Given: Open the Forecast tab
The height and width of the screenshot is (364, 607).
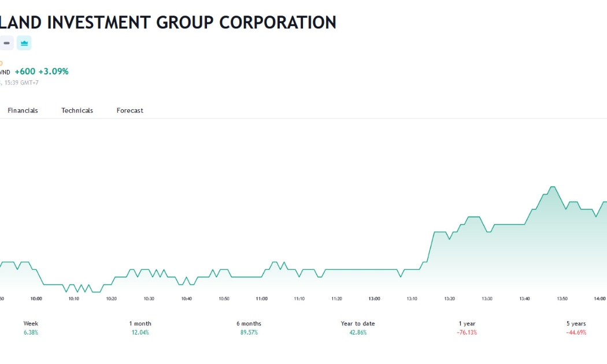Looking at the screenshot, I should pyautogui.click(x=129, y=110).
